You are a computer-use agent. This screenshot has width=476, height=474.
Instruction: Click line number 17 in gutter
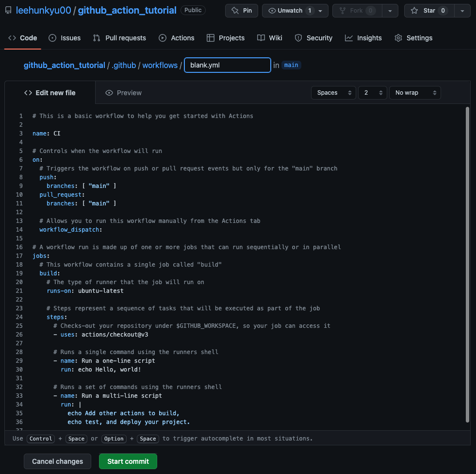click(x=19, y=256)
